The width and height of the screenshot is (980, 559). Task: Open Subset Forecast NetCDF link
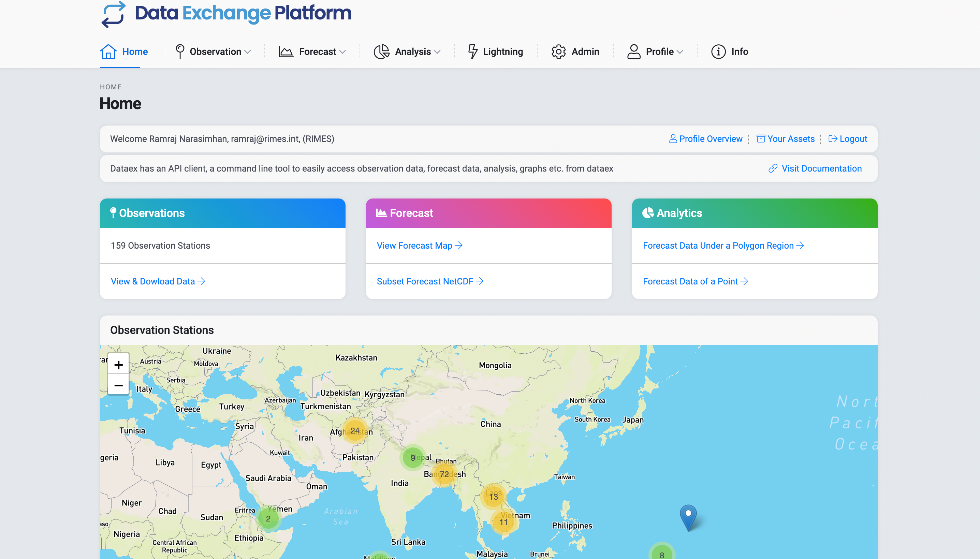pos(430,281)
